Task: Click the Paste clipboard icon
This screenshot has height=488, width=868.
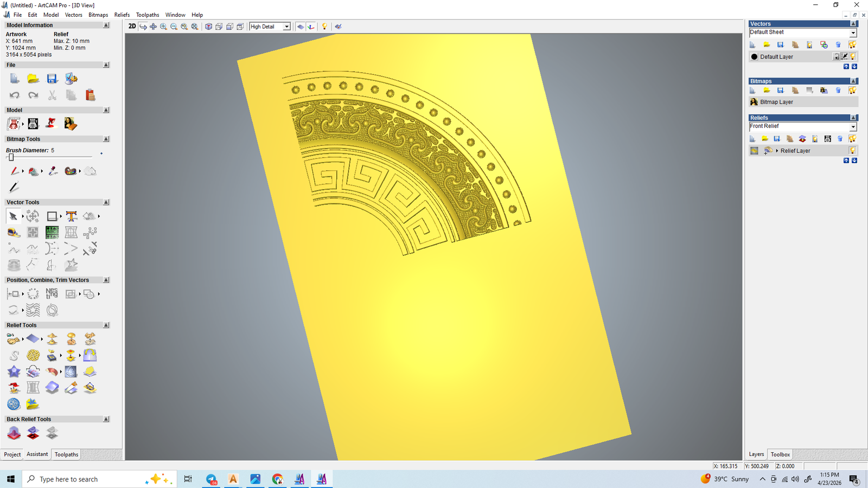Action: 90,95
